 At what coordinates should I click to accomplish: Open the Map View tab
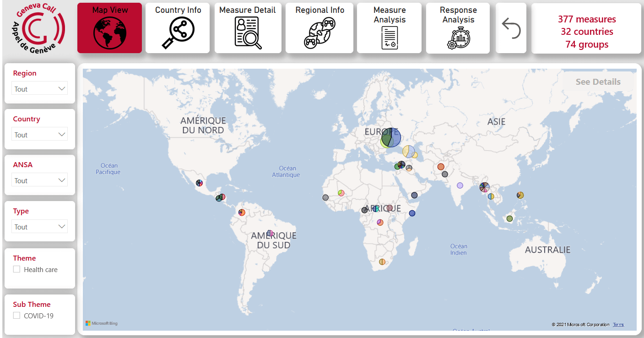coord(110,28)
